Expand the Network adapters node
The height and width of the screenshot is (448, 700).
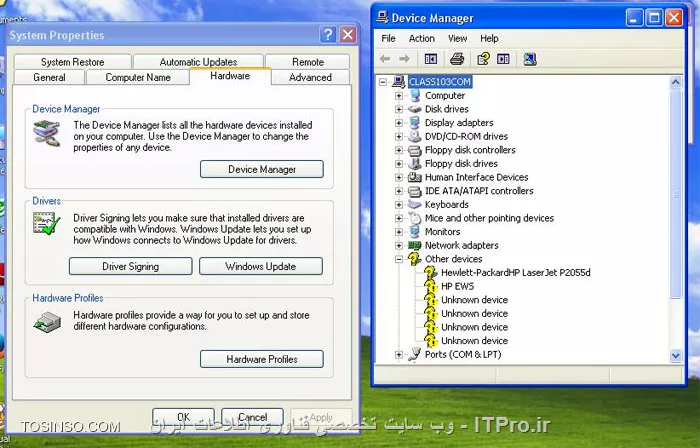click(x=399, y=245)
